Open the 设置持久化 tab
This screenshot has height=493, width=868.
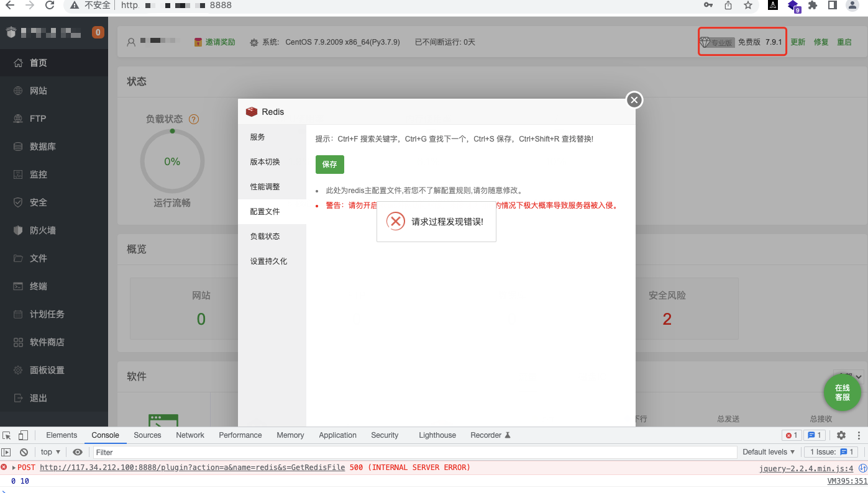[272, 261]
